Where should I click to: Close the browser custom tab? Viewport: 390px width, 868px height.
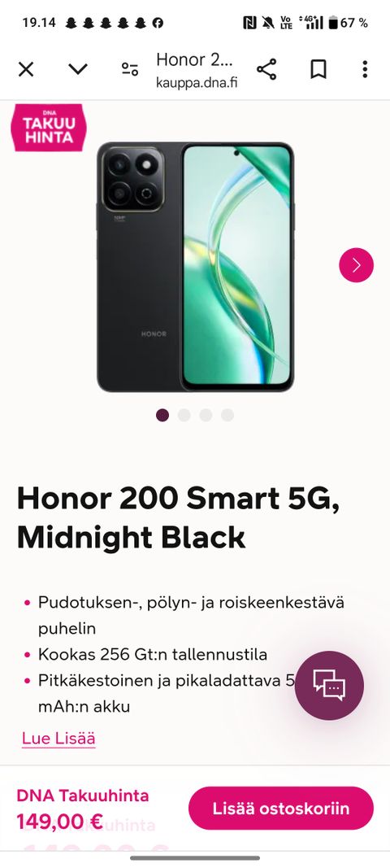pos(26,69)
